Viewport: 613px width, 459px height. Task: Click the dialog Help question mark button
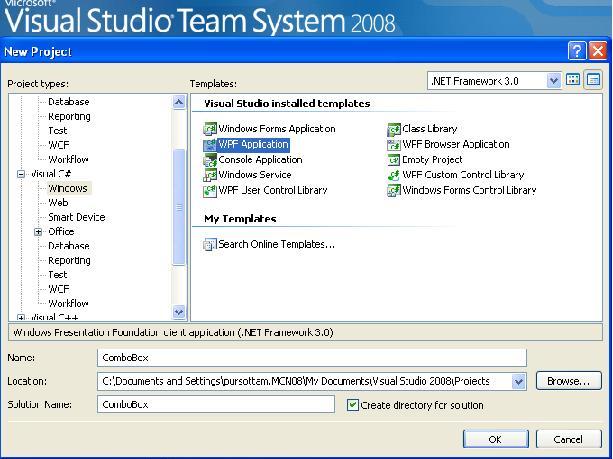point(577,51)
